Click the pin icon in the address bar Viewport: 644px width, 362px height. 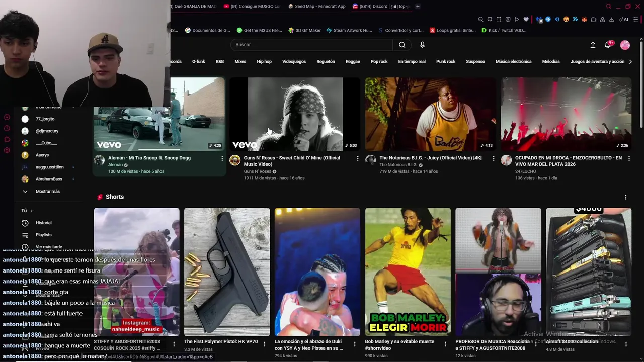[x=490, y=19]
